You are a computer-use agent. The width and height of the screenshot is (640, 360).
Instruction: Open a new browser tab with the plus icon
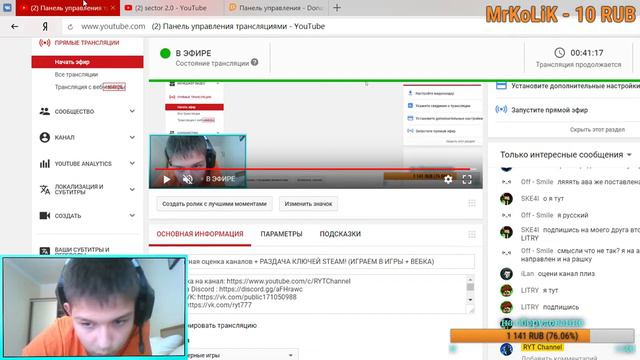337,8
